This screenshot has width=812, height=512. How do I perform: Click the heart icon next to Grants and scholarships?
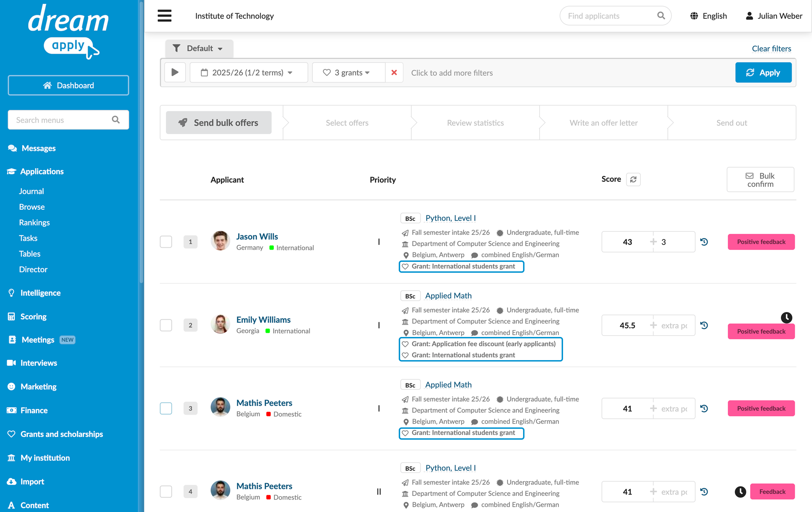click(11, 434)
